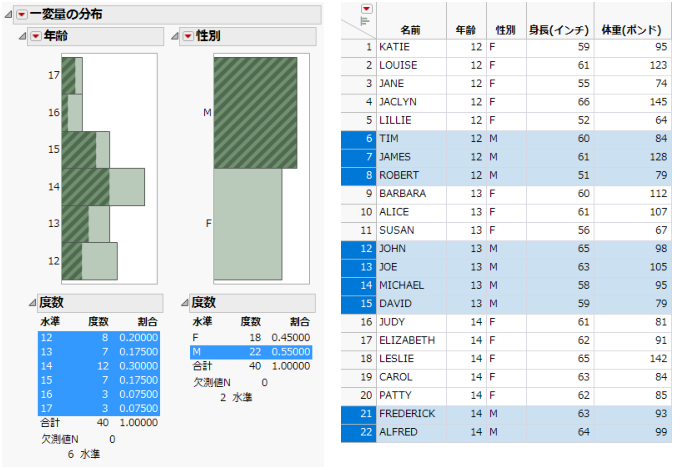
Task: Select level F row in 性別 frequency table
Action: point(251,337)
